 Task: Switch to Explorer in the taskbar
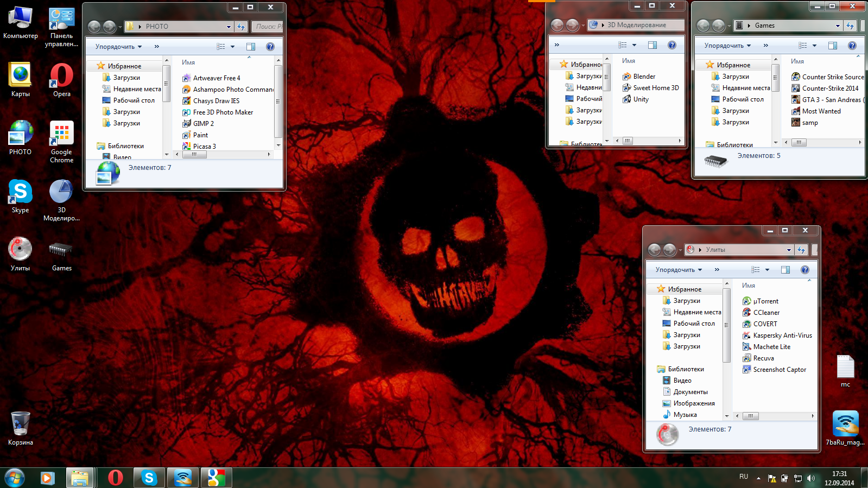point(80,478)
